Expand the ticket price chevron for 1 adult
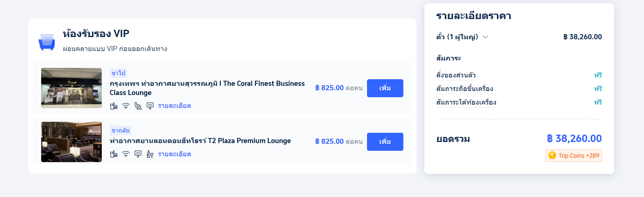The height and width of the screenshot is (197, 644). (485, 37)
